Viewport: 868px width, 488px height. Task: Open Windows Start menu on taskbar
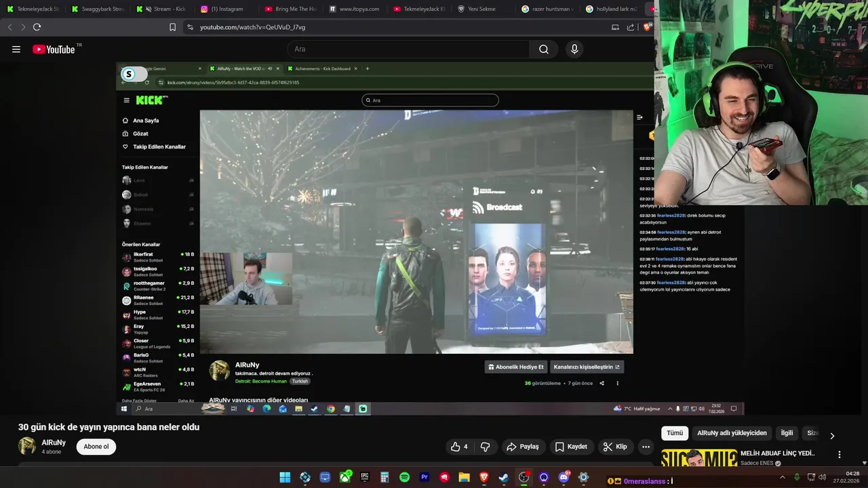coord(285,477)
